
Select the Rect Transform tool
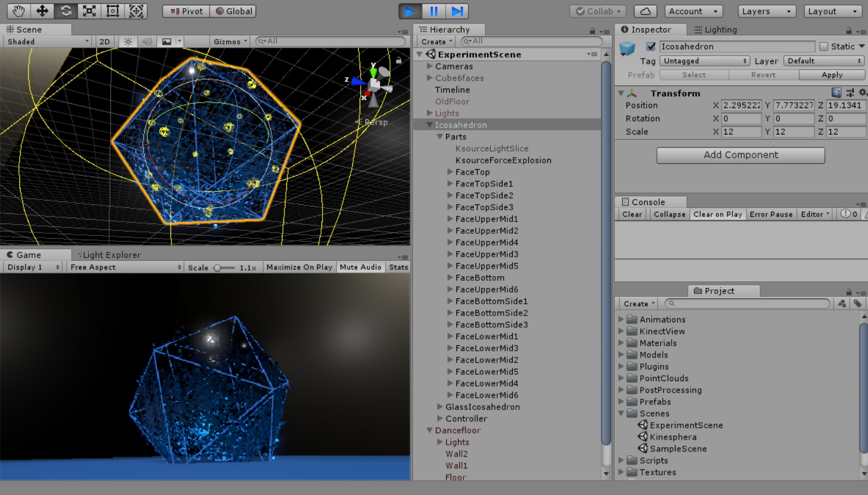113,11
